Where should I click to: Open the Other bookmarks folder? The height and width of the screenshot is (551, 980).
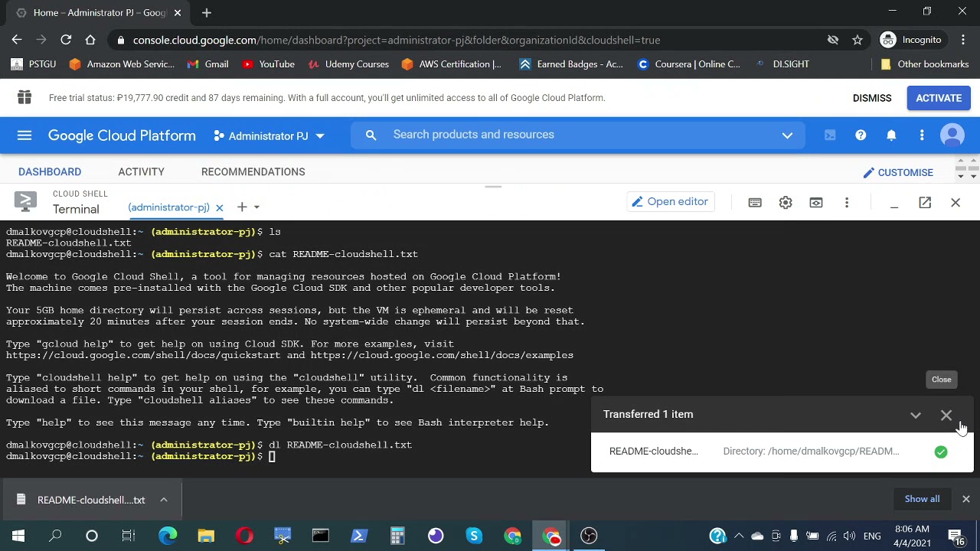pos(924,64)
